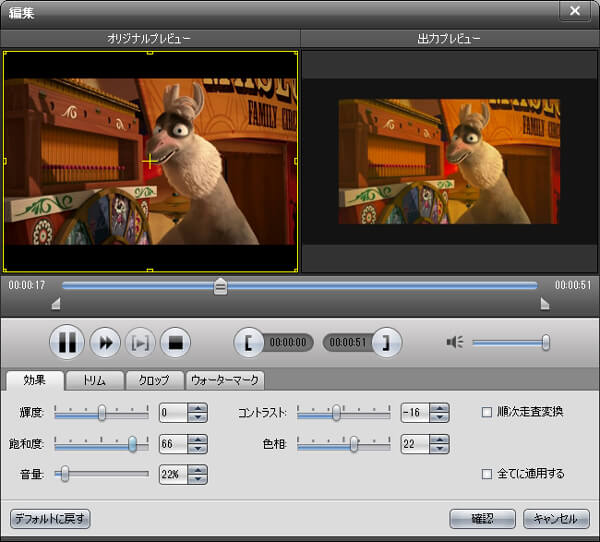
Task: Pause the video playback
Action: click(x=67, y=342)
